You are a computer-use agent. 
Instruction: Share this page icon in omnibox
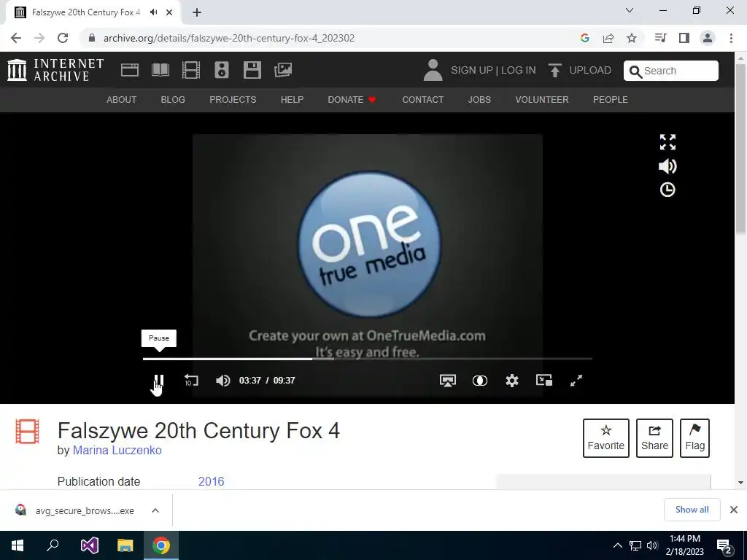608,38
